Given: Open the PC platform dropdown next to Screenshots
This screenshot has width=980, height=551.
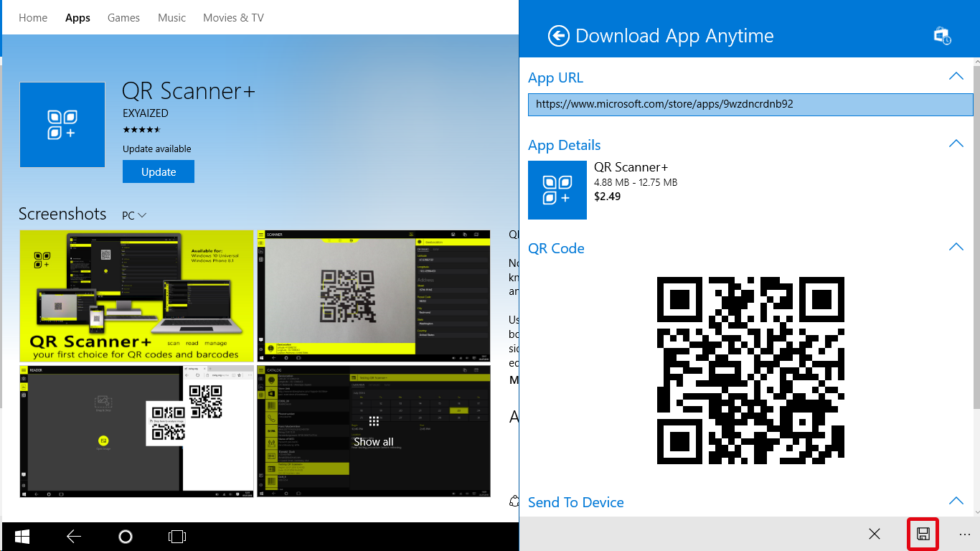Looking at the screenshot, I should coord(134,215).
